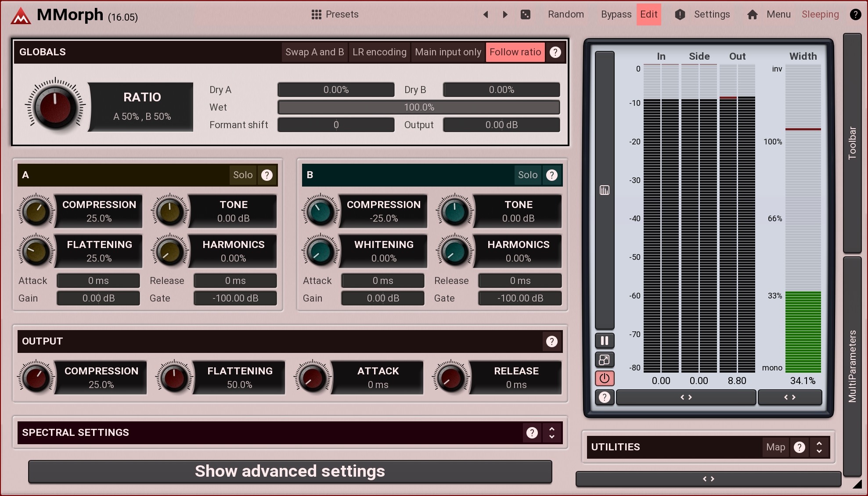Viewport: 868px width, 496px height.
Task: Click the meter power button icon
Action: [605, 378]
